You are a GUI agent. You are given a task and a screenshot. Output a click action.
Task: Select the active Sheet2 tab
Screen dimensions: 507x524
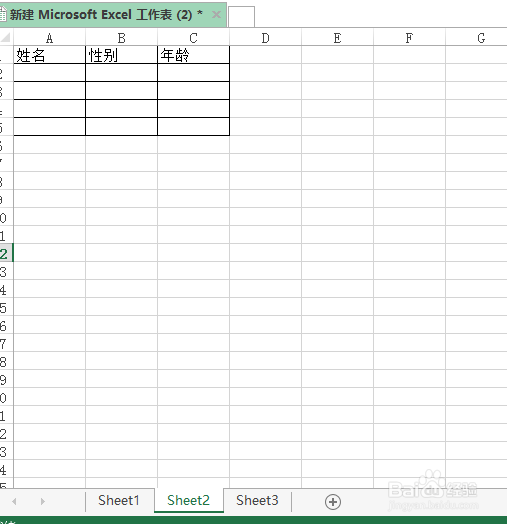coord(188,500)
